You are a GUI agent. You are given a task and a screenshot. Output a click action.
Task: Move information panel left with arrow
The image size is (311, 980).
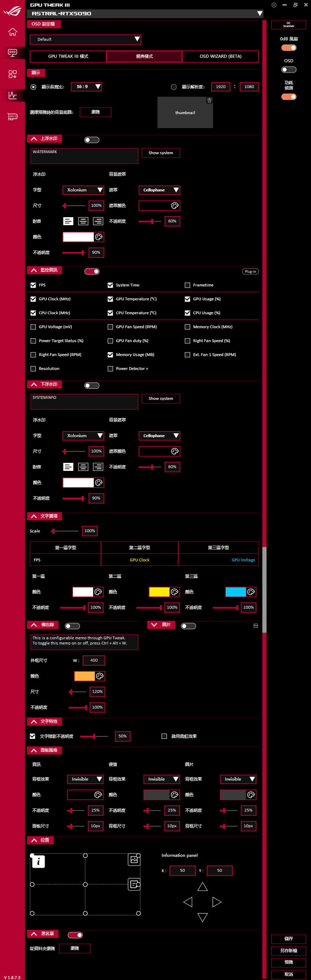(188, 902)
